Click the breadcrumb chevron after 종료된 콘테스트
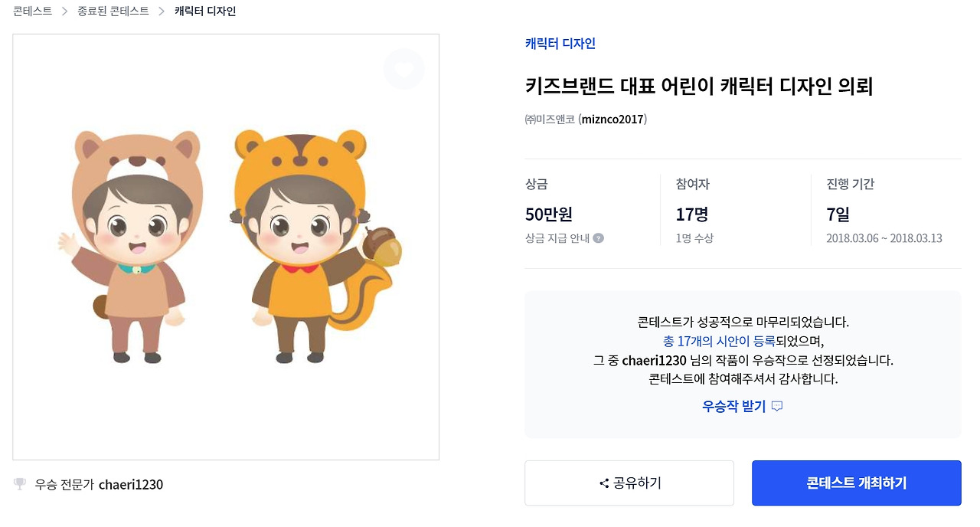 tap(162, 11)
